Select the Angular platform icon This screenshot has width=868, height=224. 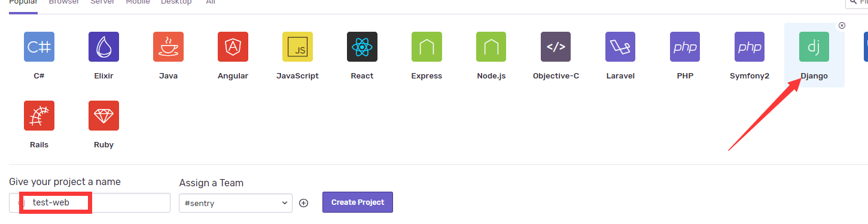click(233, 47)
